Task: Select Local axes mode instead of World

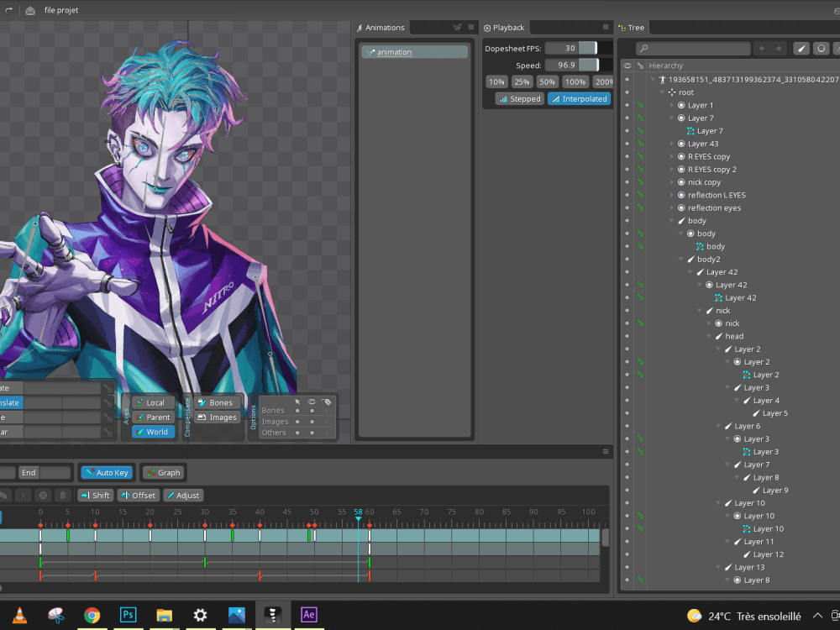Action: [152, 402]
